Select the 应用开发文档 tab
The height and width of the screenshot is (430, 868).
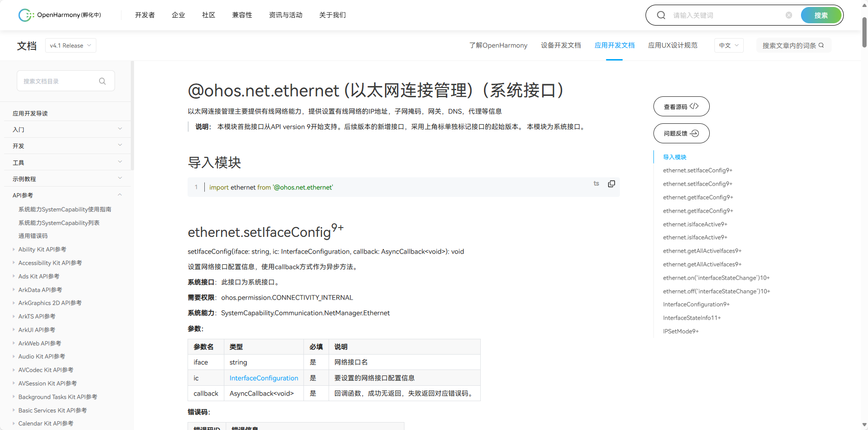pyautogui.click(x=614, y=45)
